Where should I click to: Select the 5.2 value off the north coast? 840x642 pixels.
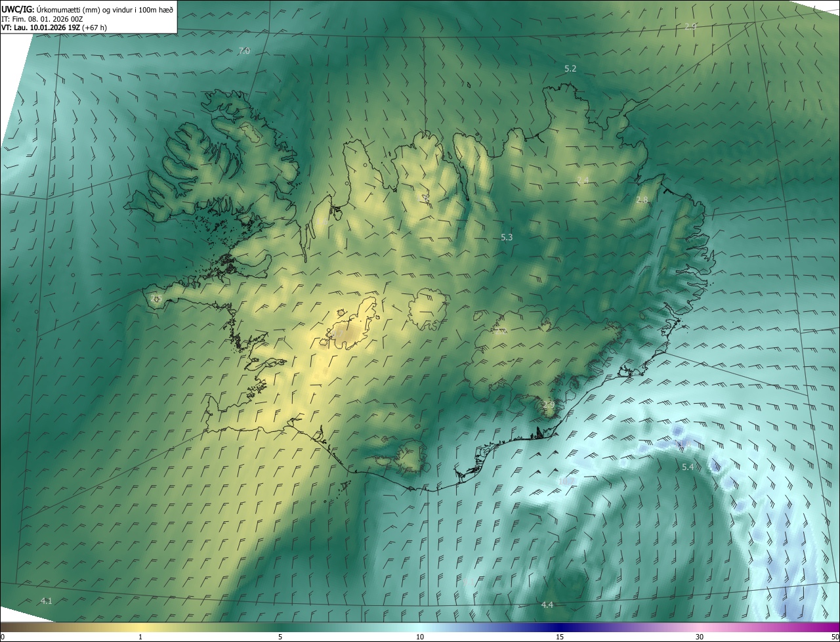[x=570, y=68]
